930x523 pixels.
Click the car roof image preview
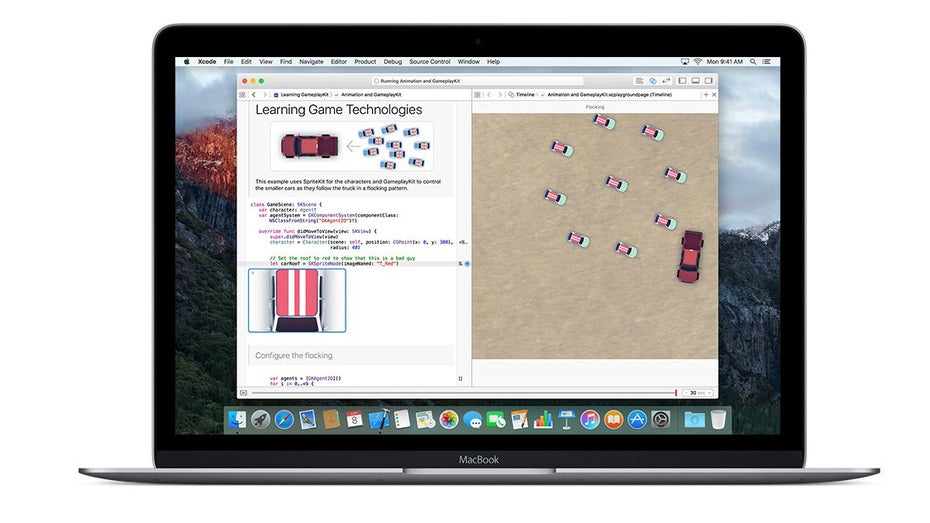pyautogui.click(x=297, y=301)
